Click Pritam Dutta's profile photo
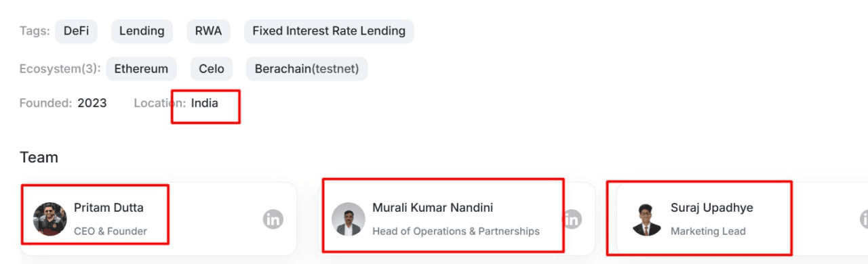The width and height of the screenshot is (868, 264). pos(50,219)
